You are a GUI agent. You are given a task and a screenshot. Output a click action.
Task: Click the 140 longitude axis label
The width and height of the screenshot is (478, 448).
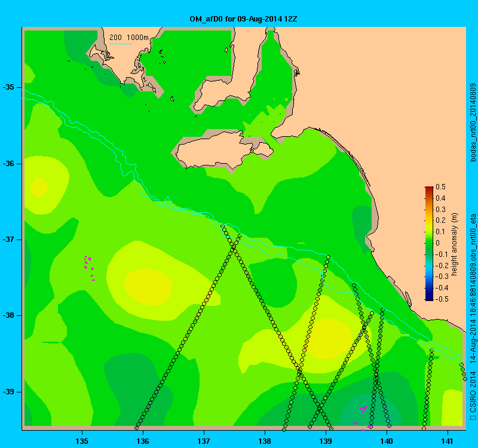tap(387, 441)
